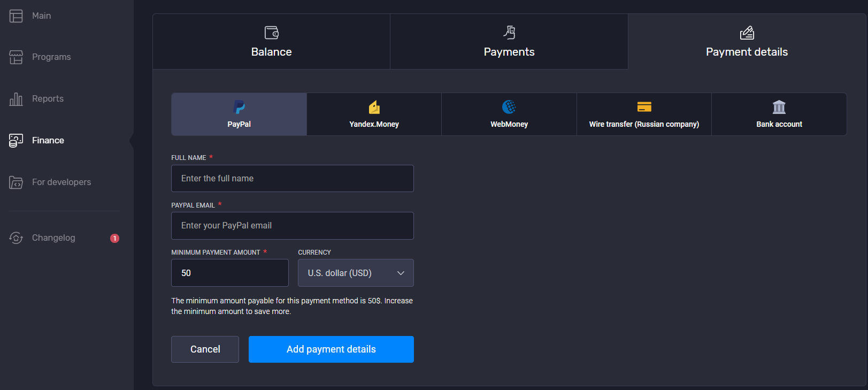Click the Wire transfer card icon
The width and height of the screenshot is (868, 390).
click(x=644, y=107)
